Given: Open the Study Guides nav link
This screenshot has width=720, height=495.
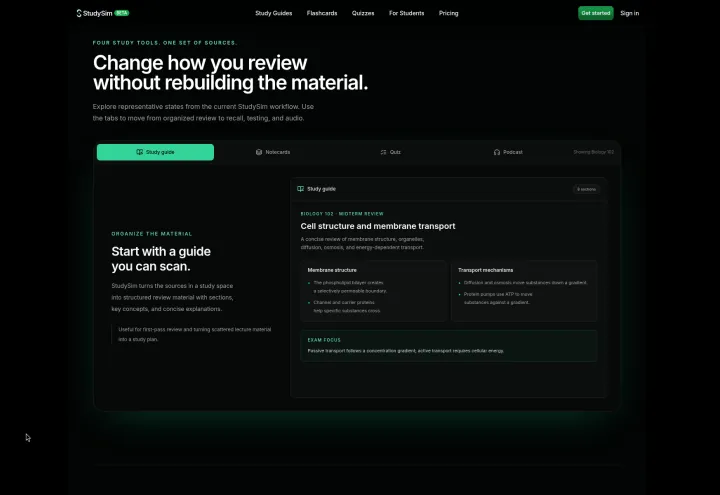Looking at the screenshot, I should pyautogui.click(x=274, y=13).
